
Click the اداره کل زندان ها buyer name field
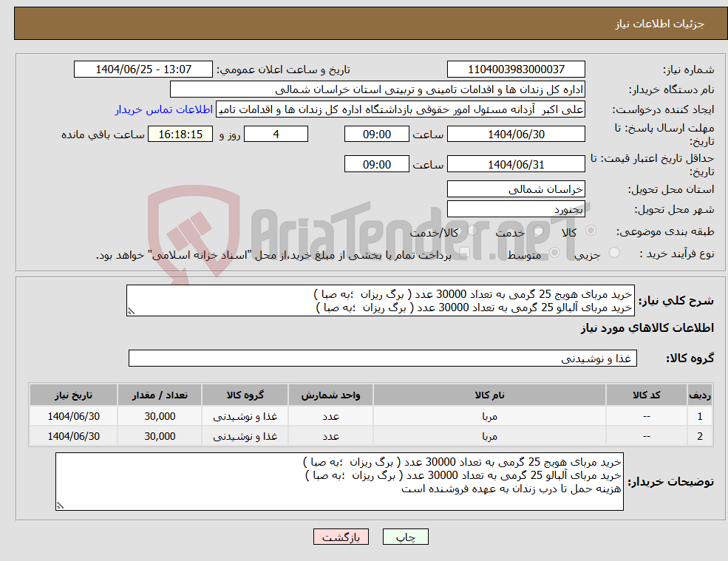point(378,89)
